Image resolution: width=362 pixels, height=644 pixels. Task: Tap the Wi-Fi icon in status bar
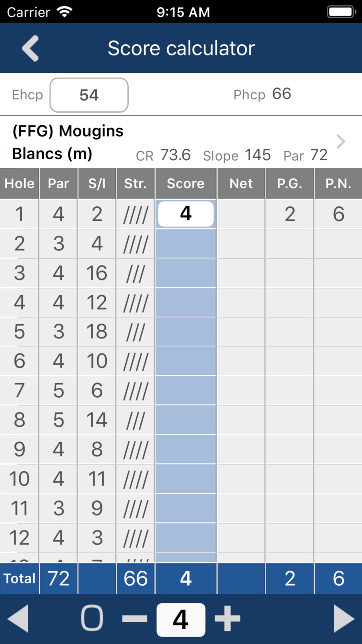click(x=64, y=12)
